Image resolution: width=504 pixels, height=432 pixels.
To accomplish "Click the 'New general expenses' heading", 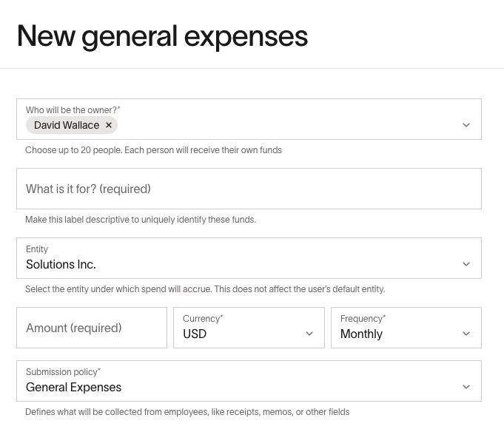I will click(x=162, y=37).
